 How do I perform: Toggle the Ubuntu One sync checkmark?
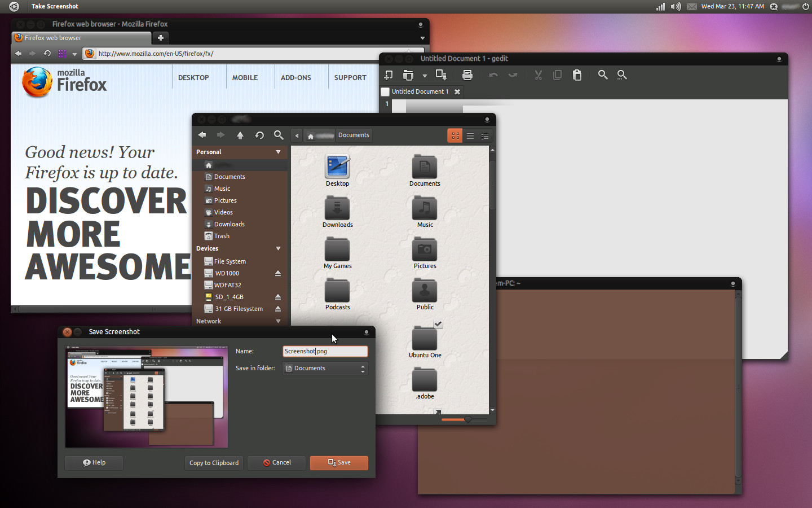438,324
